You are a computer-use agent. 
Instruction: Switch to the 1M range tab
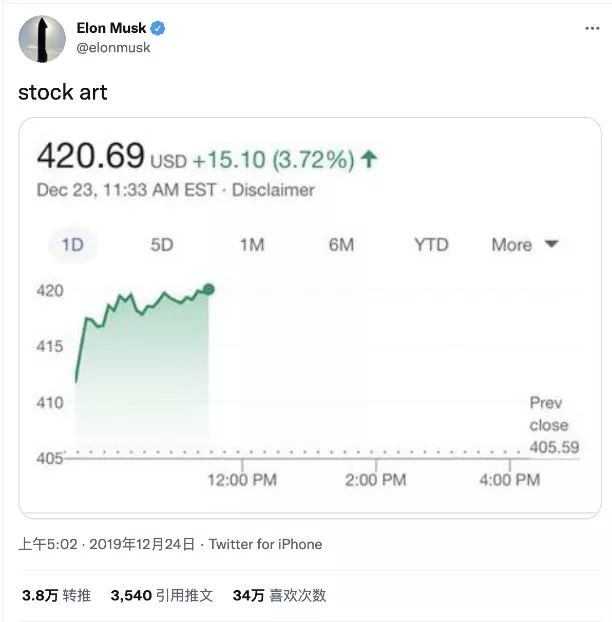point(252,245)
